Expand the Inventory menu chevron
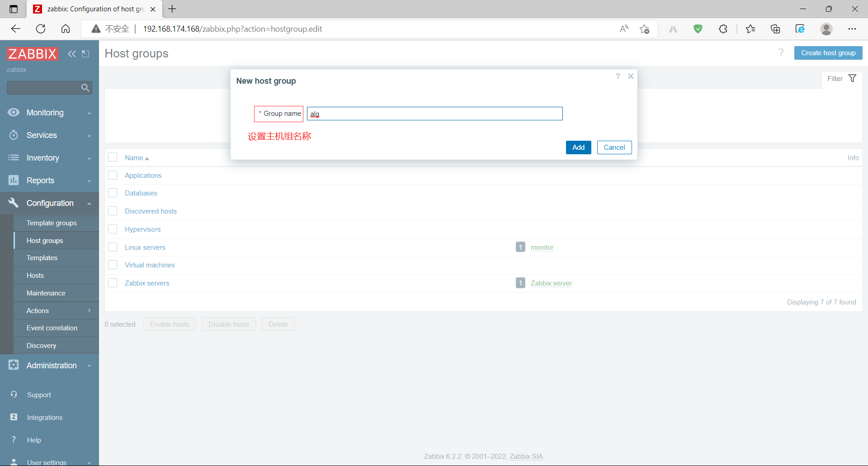The image size is (868, 466). [x=89, y=158]
